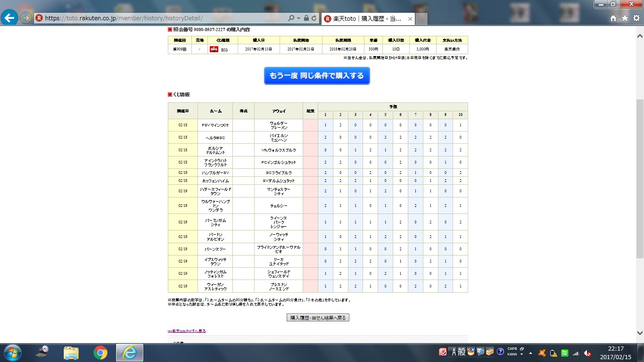Click the 第909回 round number cell

(x=180, y=49)
